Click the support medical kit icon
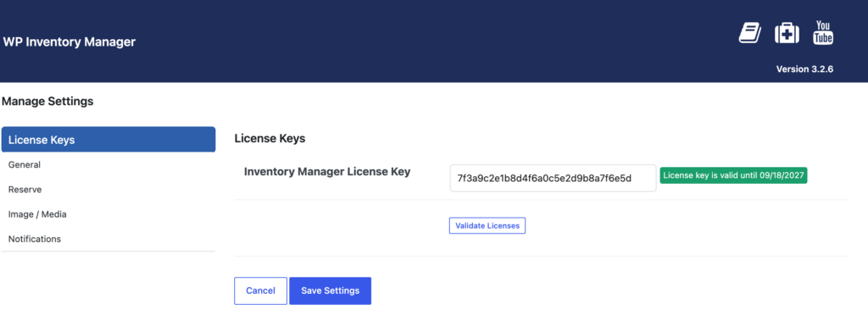 [x=787, y=33]
